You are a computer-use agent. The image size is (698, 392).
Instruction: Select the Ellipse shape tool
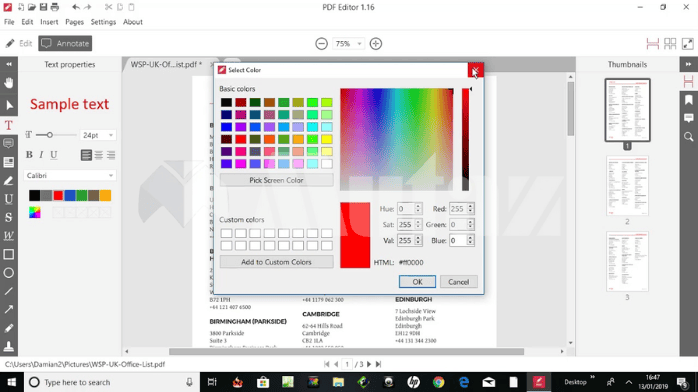coord(8,273)
